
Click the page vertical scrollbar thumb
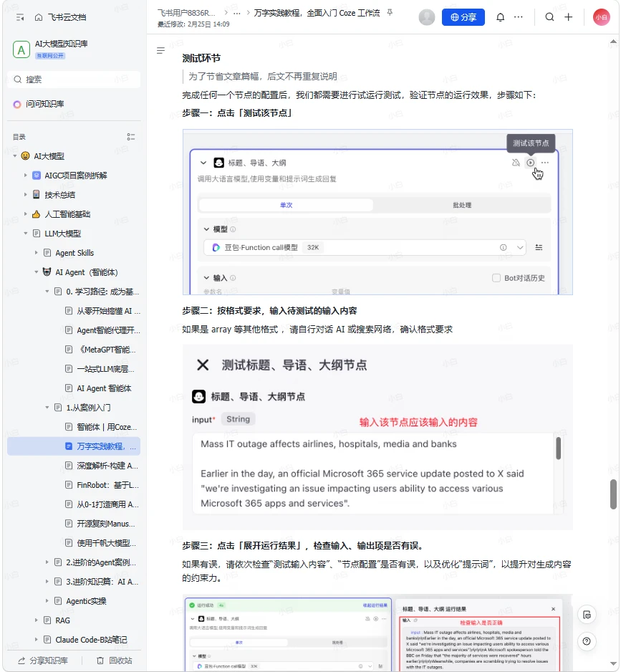(613, 494)
